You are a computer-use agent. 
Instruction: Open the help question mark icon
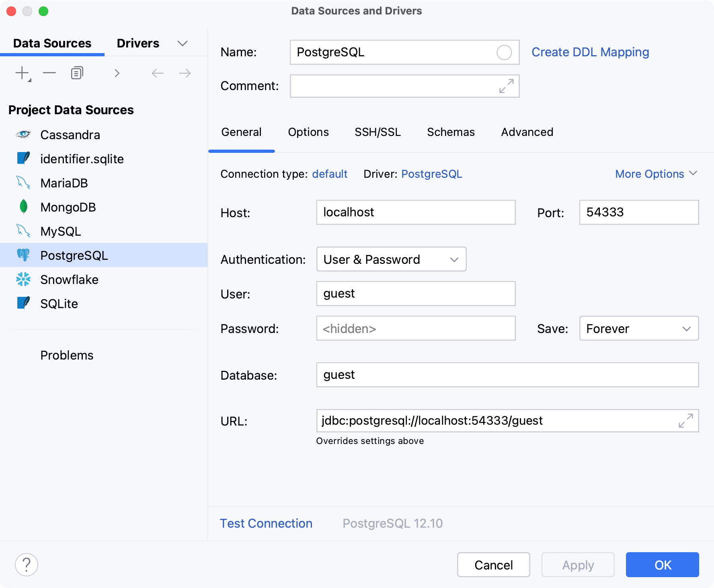[x=27, y=565]
